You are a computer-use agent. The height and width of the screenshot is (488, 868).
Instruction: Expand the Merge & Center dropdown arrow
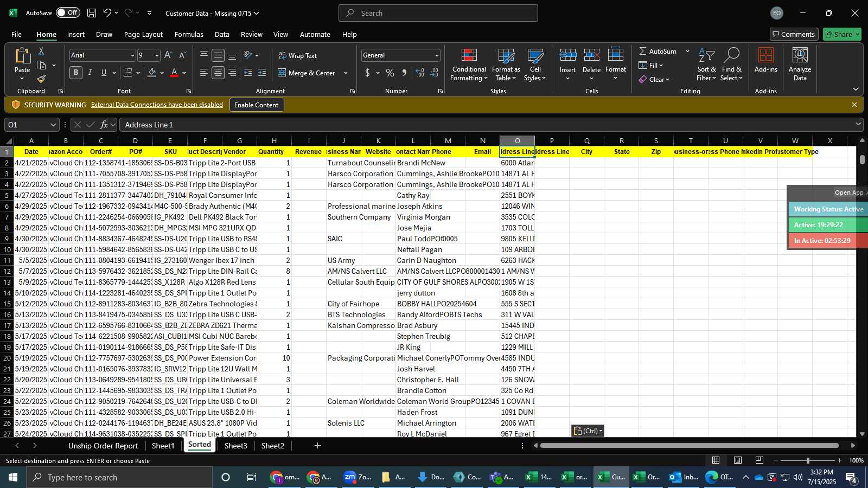click(x=346, y=73)
